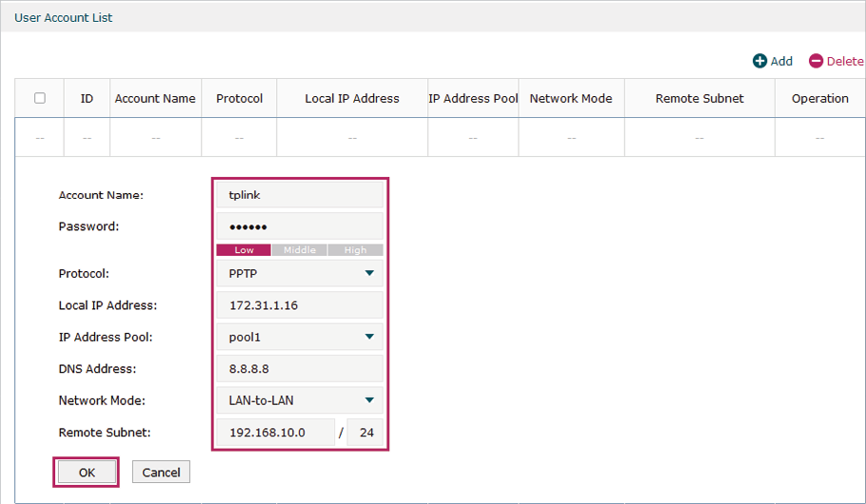Image resolution: width=866 pixels, height=504 pixels.
Task: Click the Account Name input field
Action: point(300,195)
